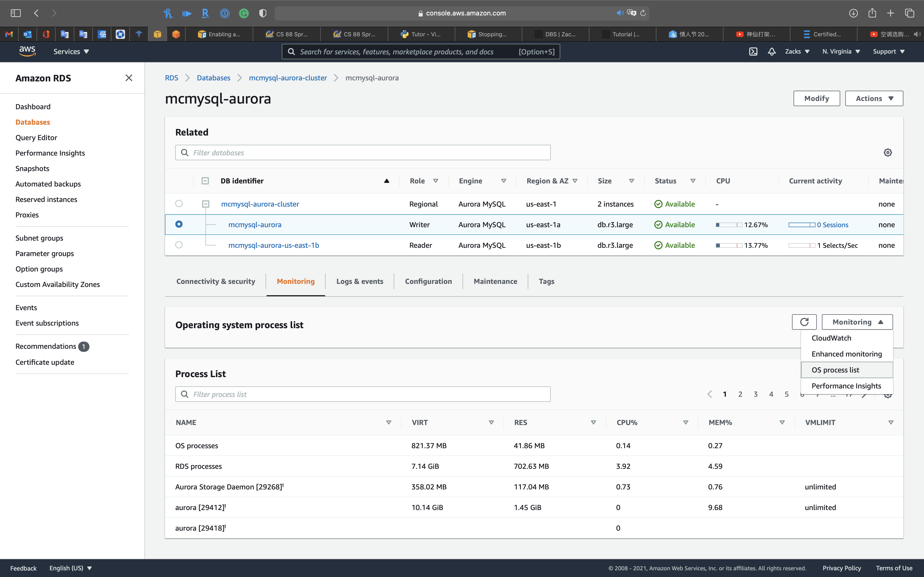Collapse the mcmysql-aurora-cluster tree node

click(205, 204)
